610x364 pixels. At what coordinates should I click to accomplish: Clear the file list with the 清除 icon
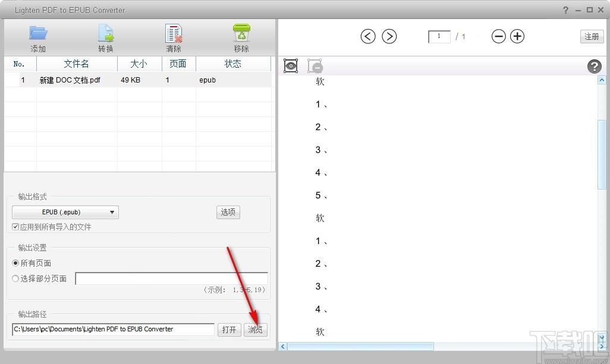tap(174, 33)
